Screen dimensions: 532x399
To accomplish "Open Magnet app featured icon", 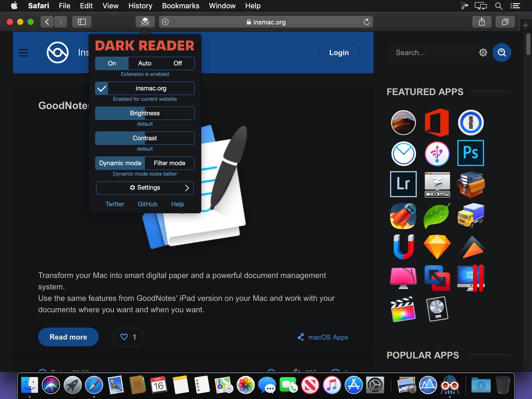I will click(403, 247).
